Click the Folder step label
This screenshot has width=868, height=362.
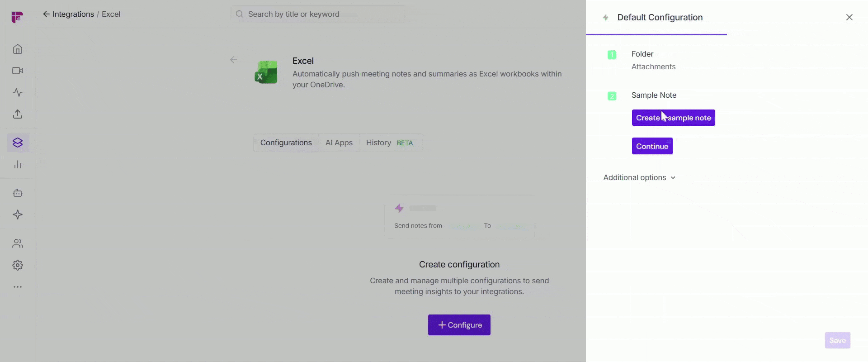(642, 54)
